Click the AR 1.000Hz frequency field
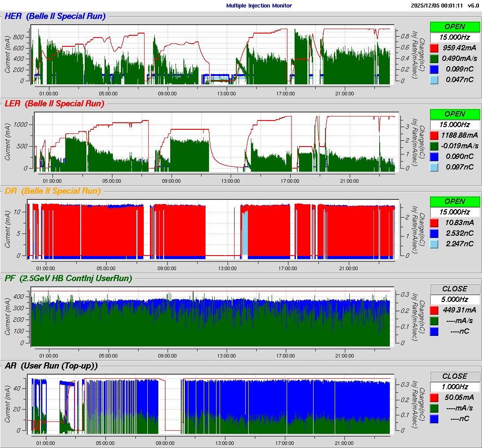The width and height of the screenshot is (482, 448). pyautogui.click(x=455, y=387)
